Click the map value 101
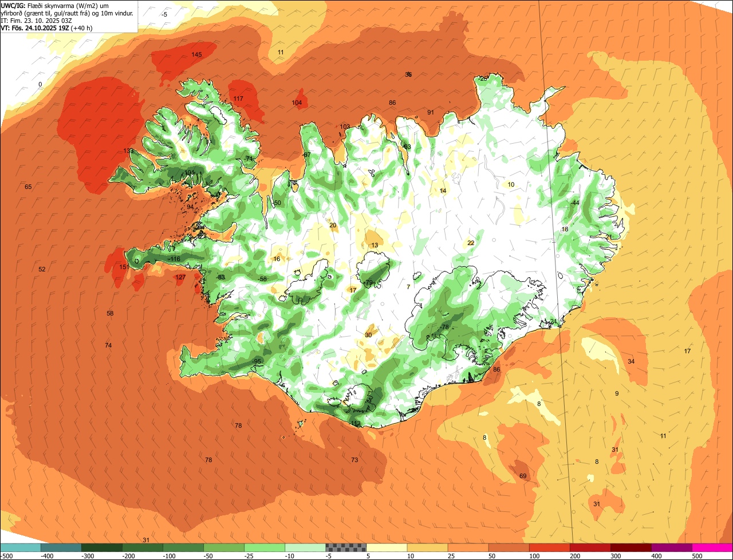Image resolution: width=733 pixels, height=560 pixels. (x=190, y=173)
